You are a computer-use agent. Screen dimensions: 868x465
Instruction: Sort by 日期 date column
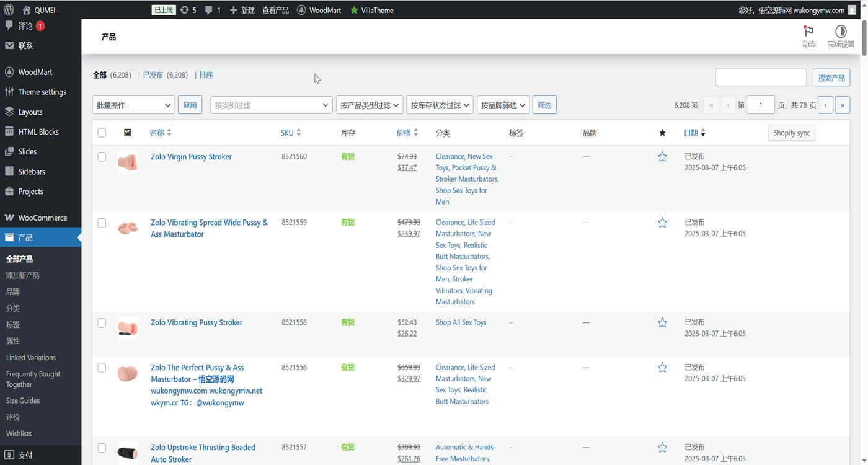(x=694, y=133)
